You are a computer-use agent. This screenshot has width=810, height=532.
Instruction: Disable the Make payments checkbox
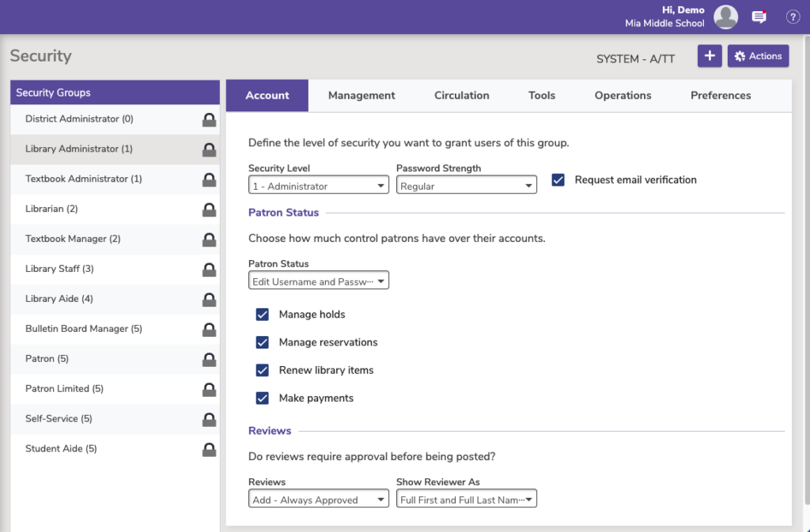tap(263, 398)
